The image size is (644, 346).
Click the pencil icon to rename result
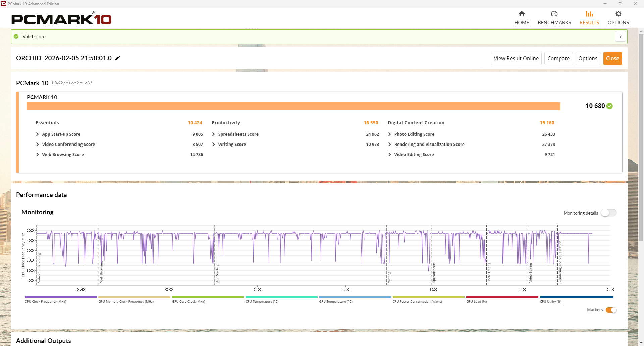pos(117,58)
